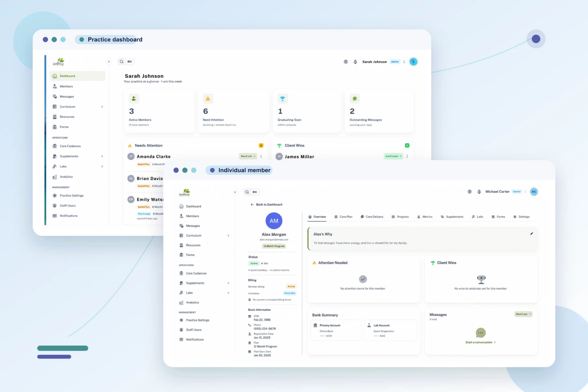588x392 pixels.
Task: Open Primary Account Chase Bank card
Action: click(336, 330)
